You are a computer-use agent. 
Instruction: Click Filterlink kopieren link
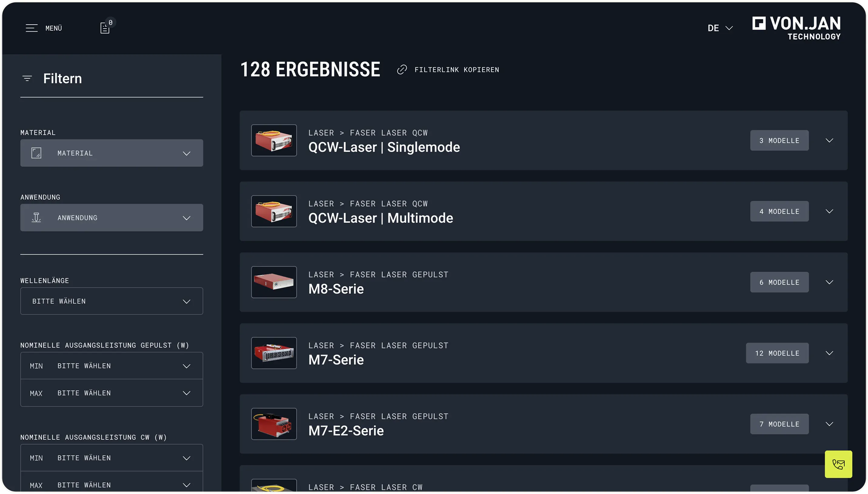pyautogui.click(x=456, y=70)
